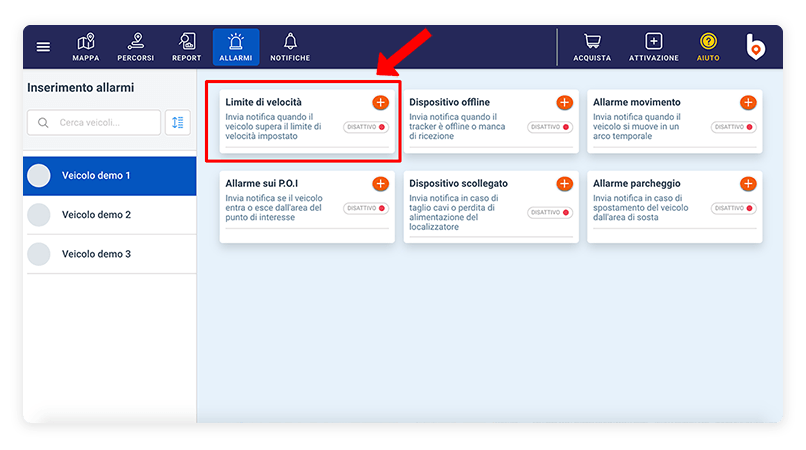Click the Acquista shopping cart icon

click(592, 47)
